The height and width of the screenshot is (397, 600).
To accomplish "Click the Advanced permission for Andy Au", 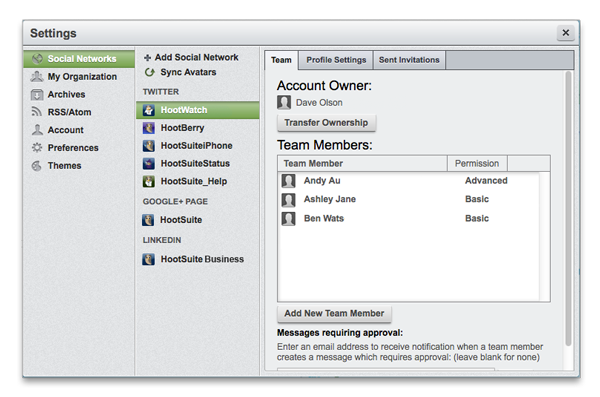I will [x=486, y=181].
